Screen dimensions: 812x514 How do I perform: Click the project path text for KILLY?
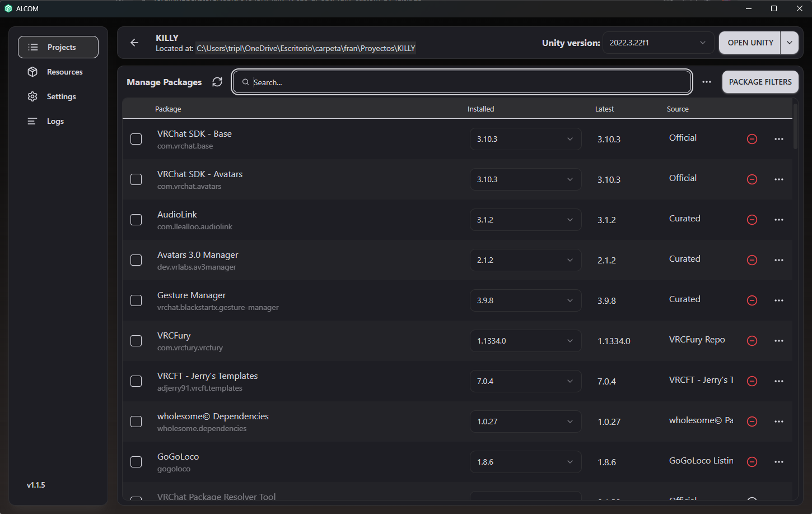coord(306,49)
